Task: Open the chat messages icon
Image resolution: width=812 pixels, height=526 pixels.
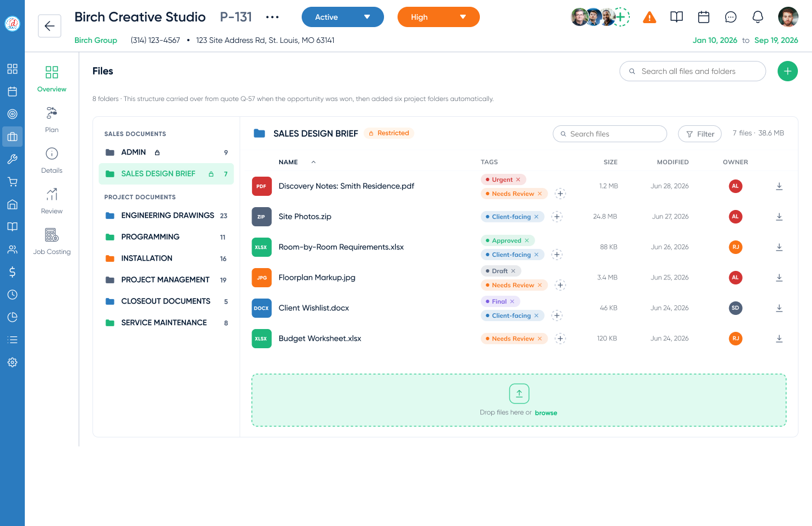Action: (x=731, y=17)
